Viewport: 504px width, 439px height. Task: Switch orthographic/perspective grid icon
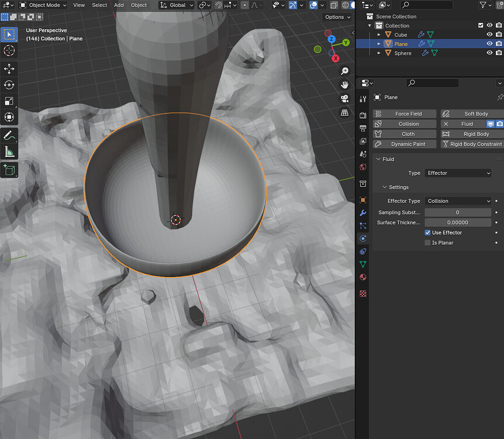point(344,112)
